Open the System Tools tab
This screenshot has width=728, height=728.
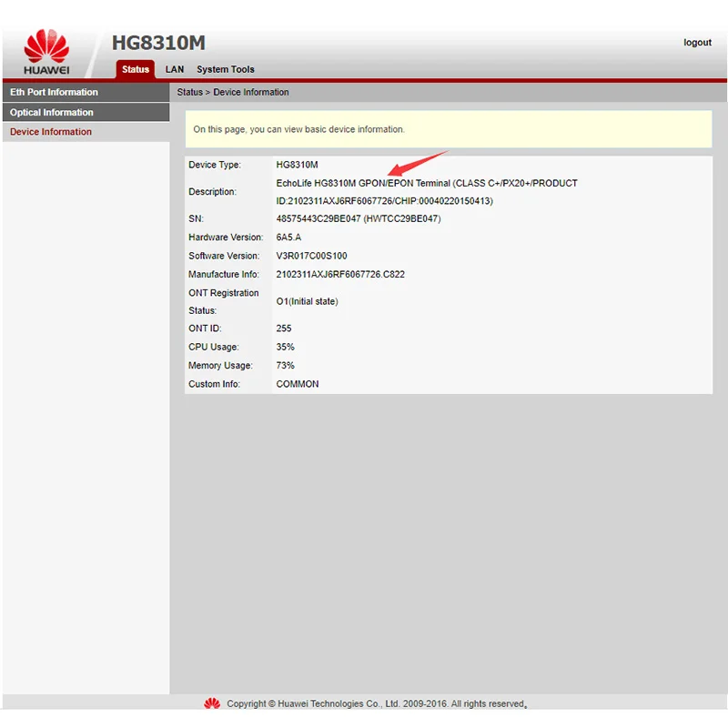(x=225, y=70)
